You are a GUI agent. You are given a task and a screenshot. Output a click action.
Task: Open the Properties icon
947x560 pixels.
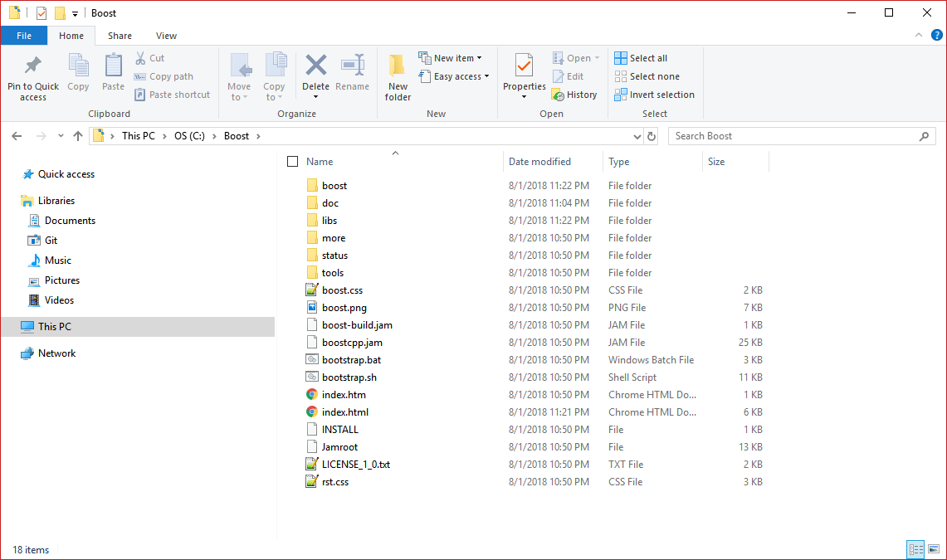coord(524,66)
